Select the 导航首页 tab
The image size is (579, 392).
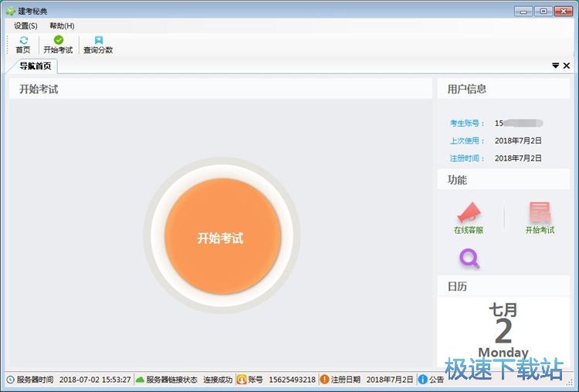click(x=35, y=66)
